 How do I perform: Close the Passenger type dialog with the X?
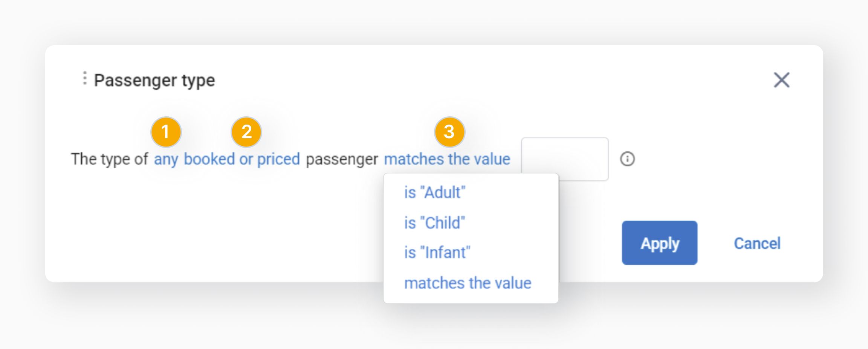pos(782,79)
